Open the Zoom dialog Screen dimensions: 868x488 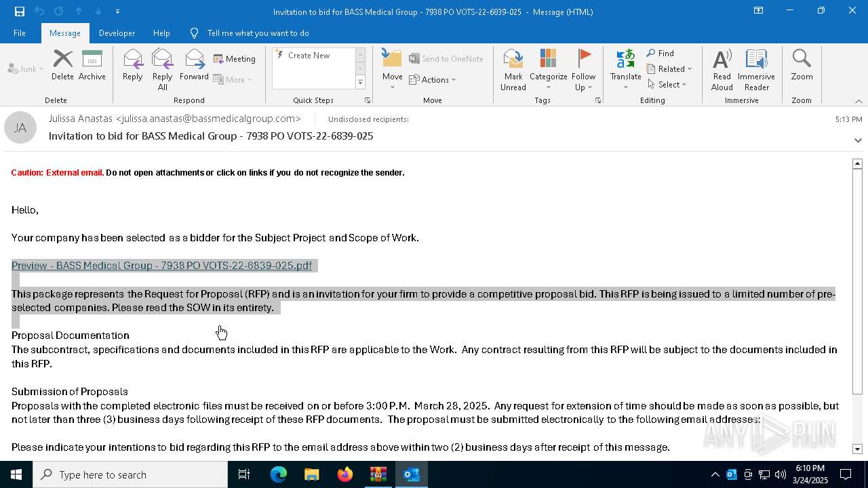pos(802,66)
